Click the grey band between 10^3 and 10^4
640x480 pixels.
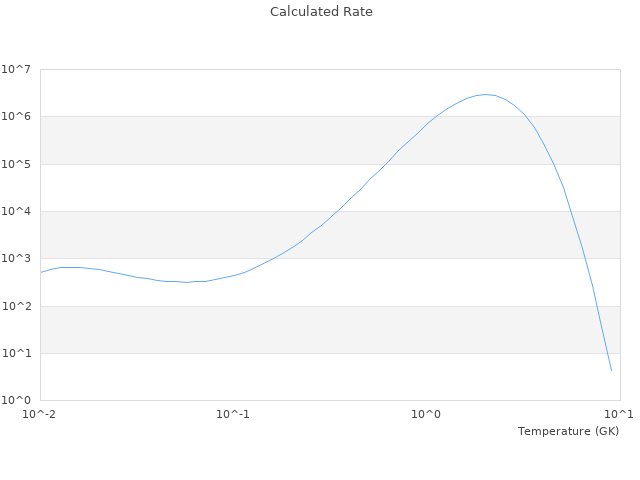click(150, 235)
